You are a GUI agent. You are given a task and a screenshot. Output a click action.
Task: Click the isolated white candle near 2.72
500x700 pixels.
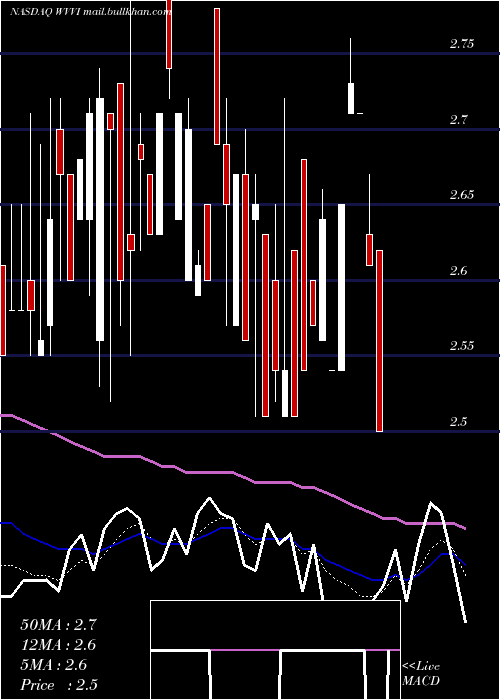(351, 98)
